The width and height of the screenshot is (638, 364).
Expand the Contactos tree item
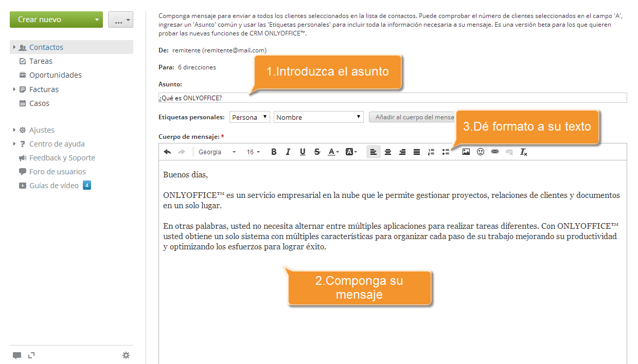14,47
